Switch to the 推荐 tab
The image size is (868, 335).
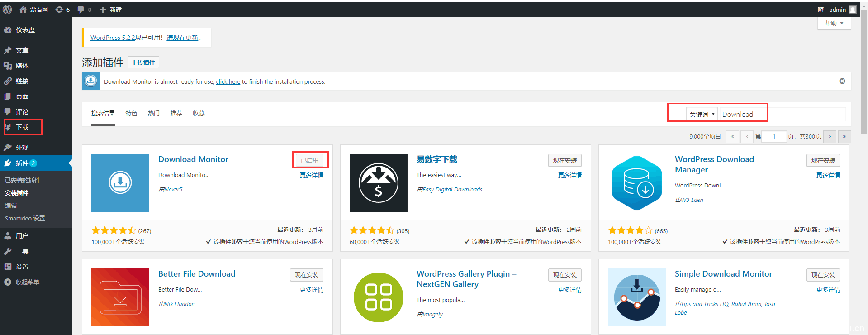pos(176,113)
